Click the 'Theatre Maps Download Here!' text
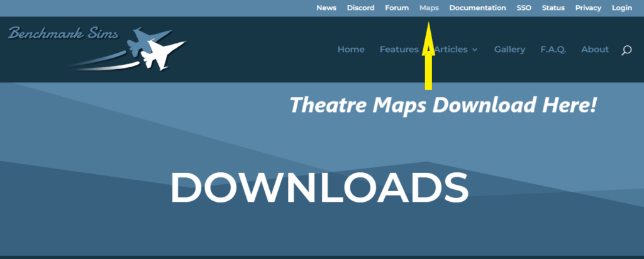The height and width of the screenshot is (259, 644). point(442,105)
